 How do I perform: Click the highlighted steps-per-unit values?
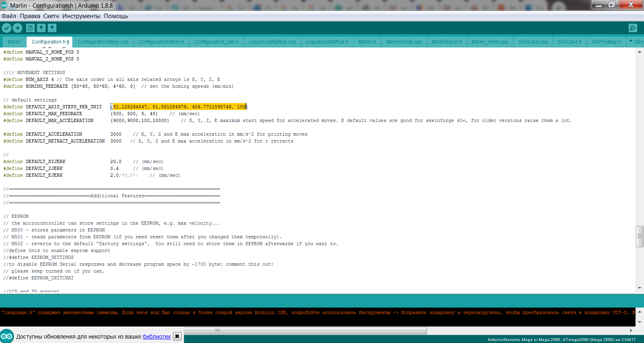179,107
